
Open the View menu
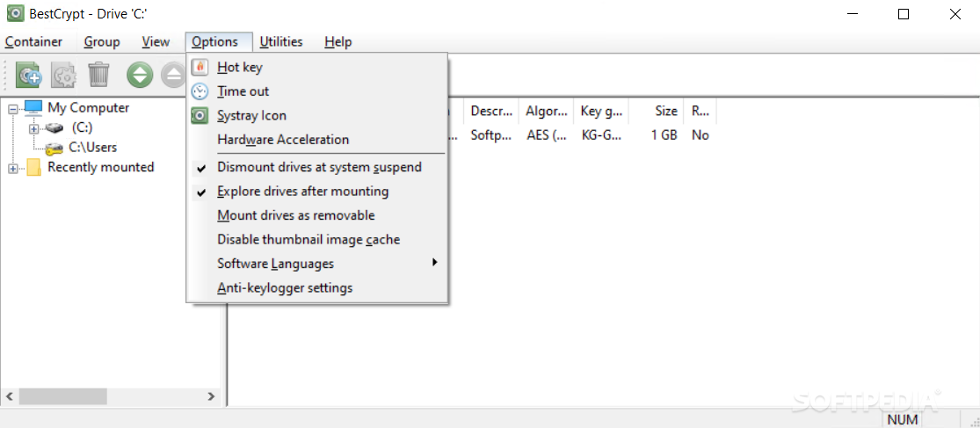156,42
